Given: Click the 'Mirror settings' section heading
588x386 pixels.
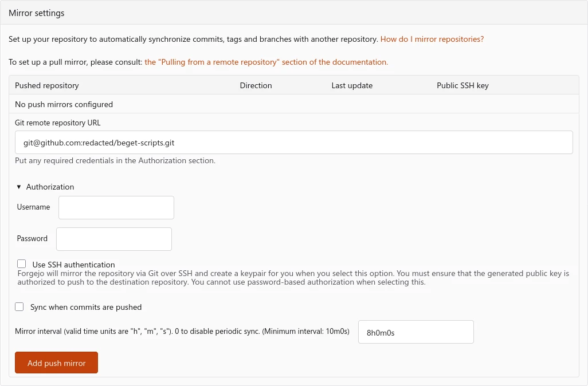Looking at the screenshot, I should click(37, 13).
